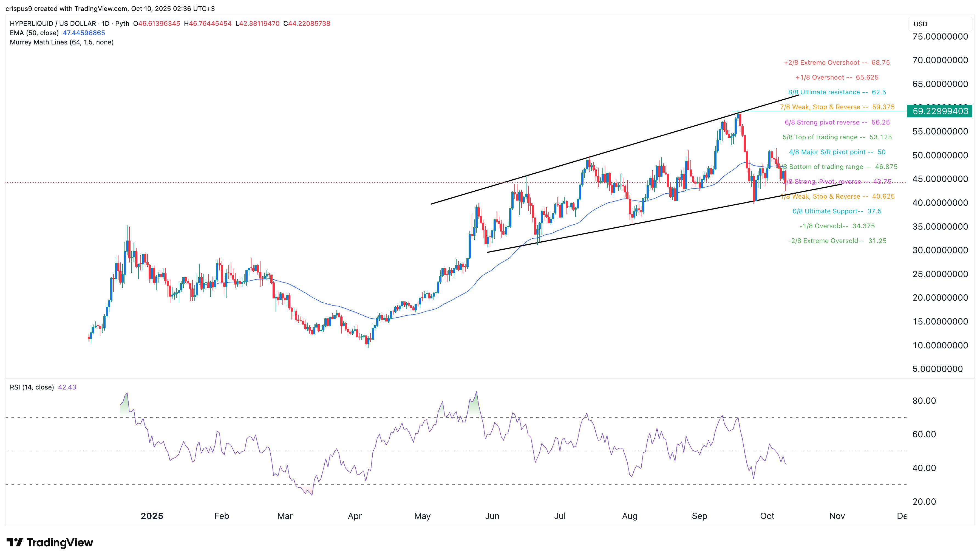Screen dimensions: 980x559
Task: Click the 2025 label on the time axis
Action: [x=152, y=516]
